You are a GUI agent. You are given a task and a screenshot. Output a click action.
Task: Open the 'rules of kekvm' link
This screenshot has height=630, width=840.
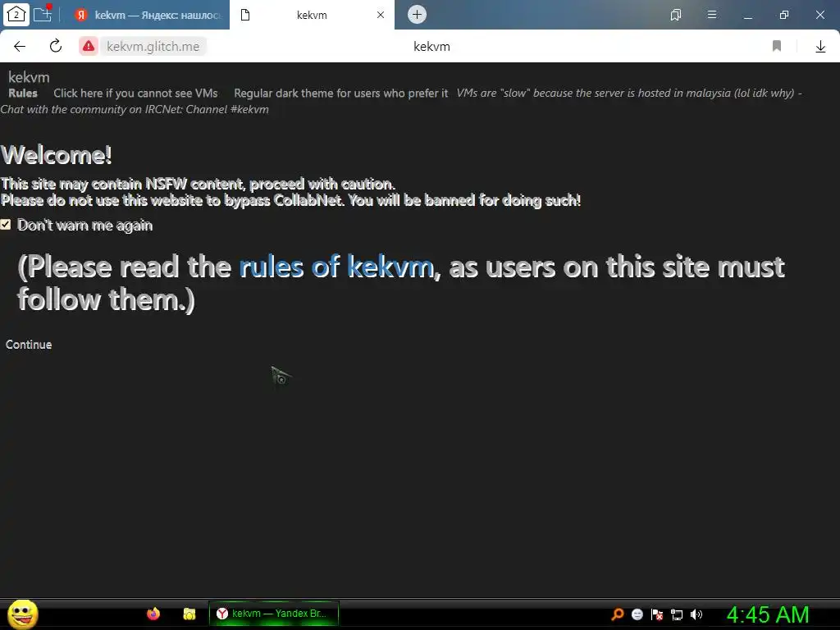[x=336, y=267]
